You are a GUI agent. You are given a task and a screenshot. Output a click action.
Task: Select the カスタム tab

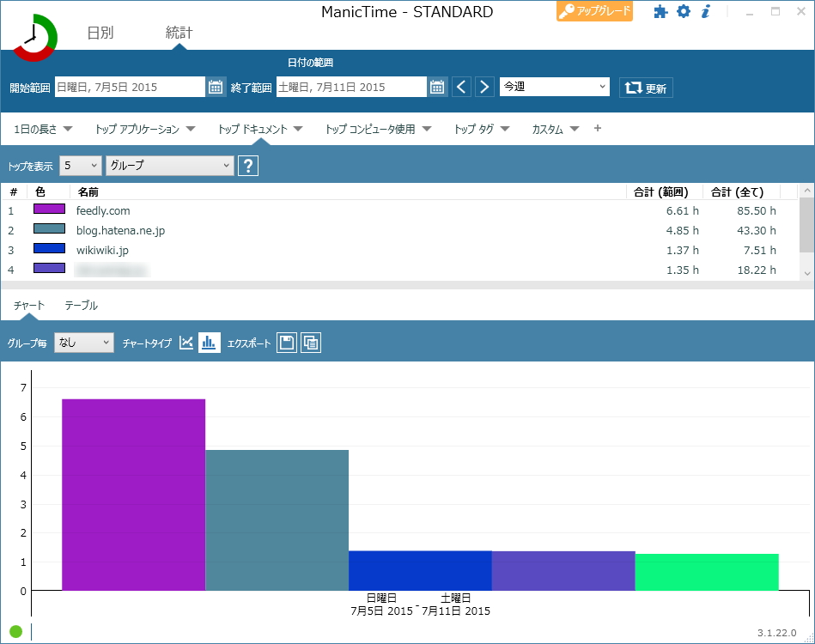(x=547, y=130)
